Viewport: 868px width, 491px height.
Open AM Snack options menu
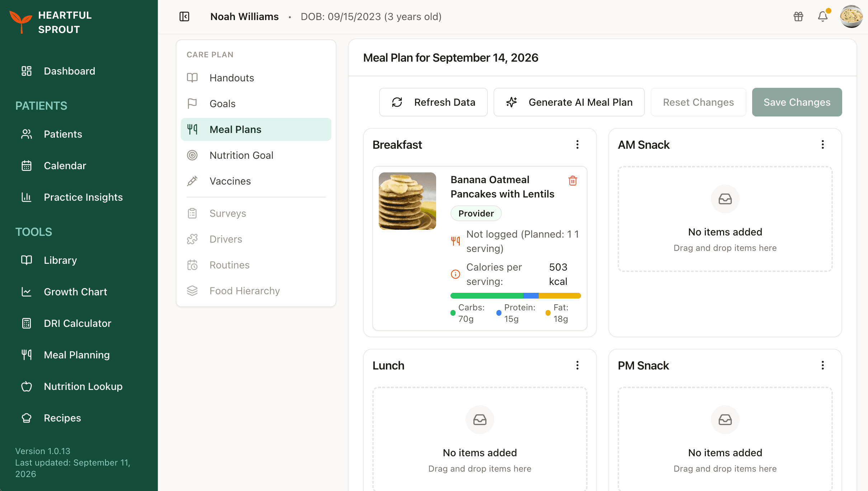823,144
